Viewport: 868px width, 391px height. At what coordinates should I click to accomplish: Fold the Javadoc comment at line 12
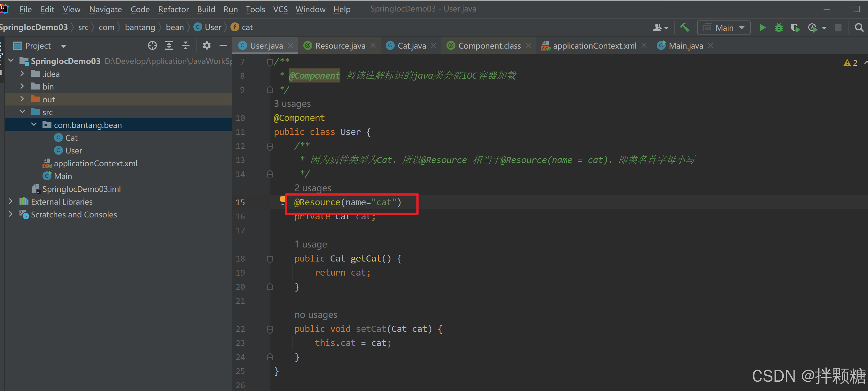(x=270, y=146)
